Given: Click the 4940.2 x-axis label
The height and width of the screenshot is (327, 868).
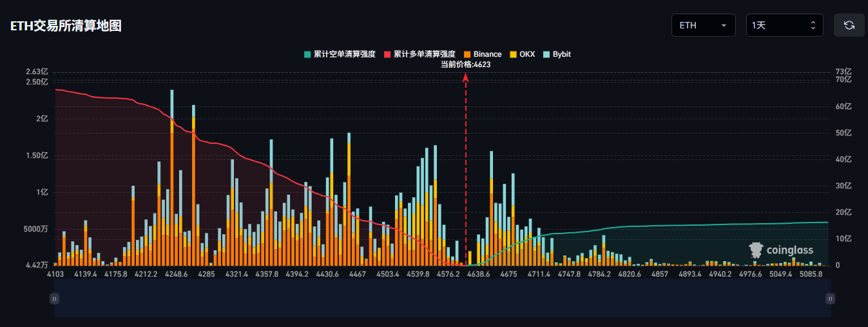Looking at the screenshot, I should [720, 274].
